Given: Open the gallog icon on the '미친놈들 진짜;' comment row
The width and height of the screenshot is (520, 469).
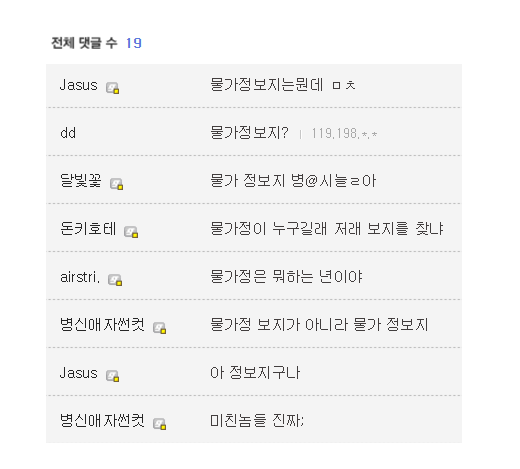Looking at the screenshot, I should 160,424.
